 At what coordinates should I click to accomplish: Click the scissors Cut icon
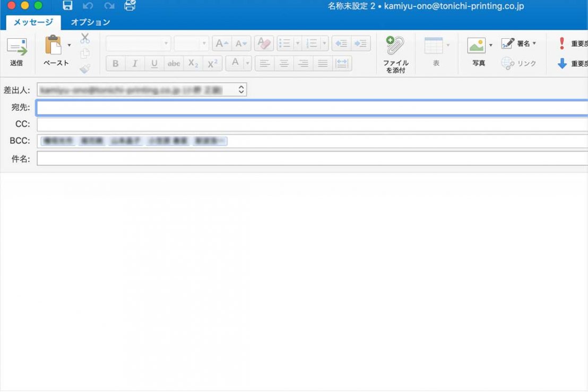85,38
